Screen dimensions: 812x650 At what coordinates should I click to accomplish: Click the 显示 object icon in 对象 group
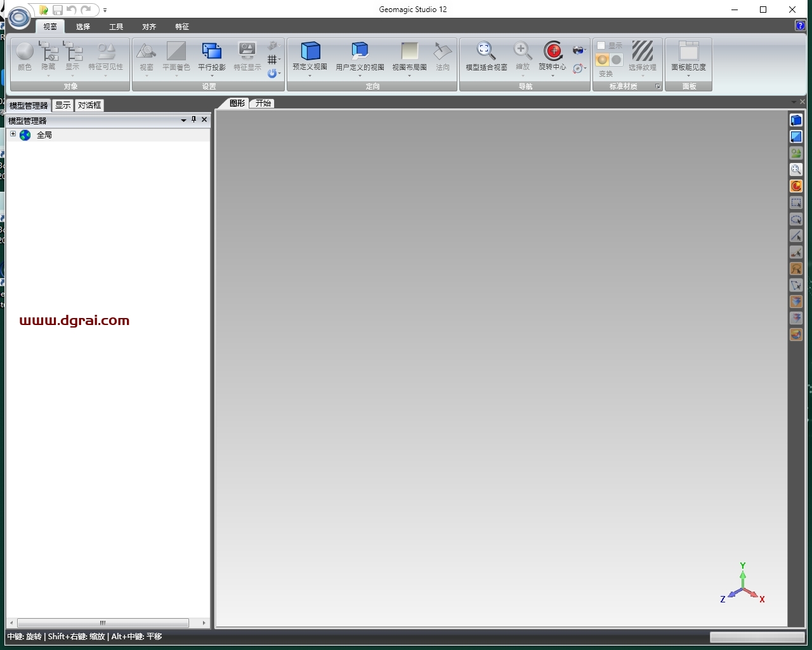[73, 51]
